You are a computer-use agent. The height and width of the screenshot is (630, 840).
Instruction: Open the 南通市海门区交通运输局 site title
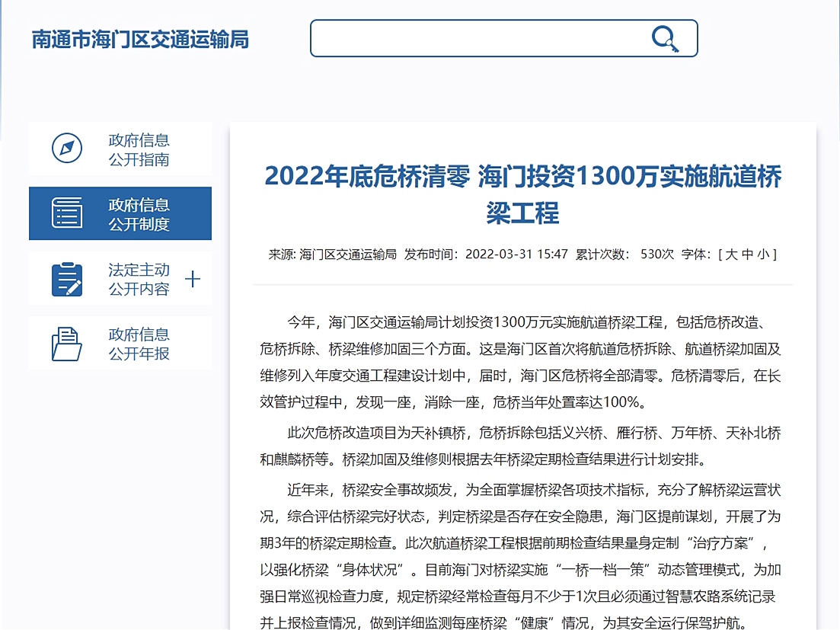140,40
